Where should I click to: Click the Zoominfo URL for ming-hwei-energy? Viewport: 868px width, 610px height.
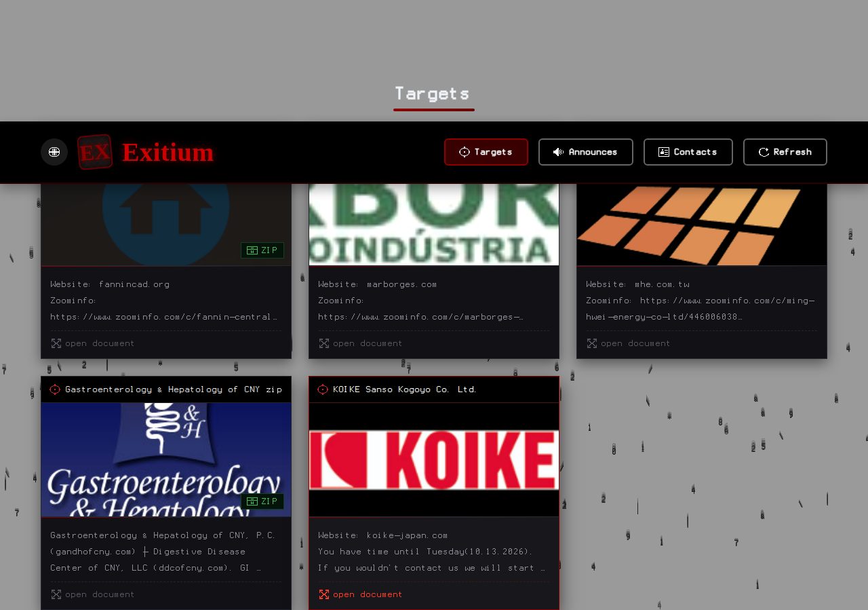[x=701, y=309]
